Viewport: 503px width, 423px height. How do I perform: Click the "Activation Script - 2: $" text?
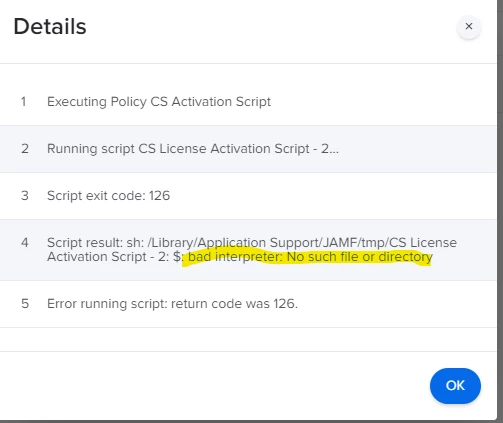point(115,257)
